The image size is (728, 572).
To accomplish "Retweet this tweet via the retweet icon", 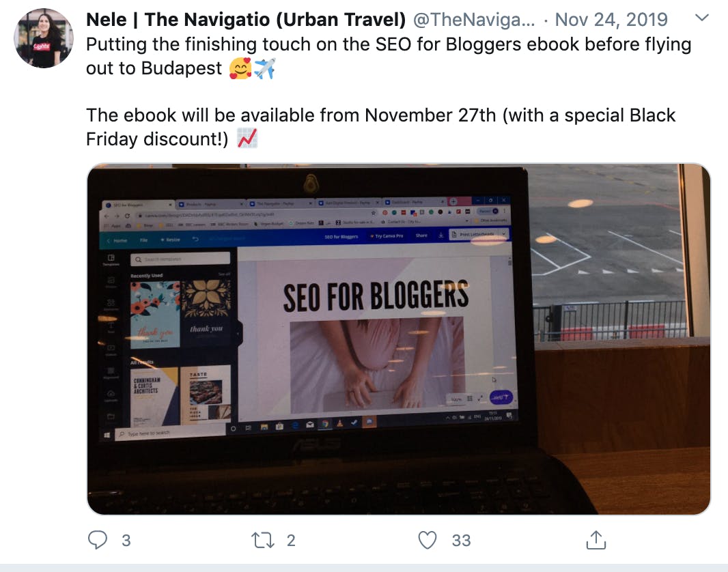I will [x=263, y=541].
